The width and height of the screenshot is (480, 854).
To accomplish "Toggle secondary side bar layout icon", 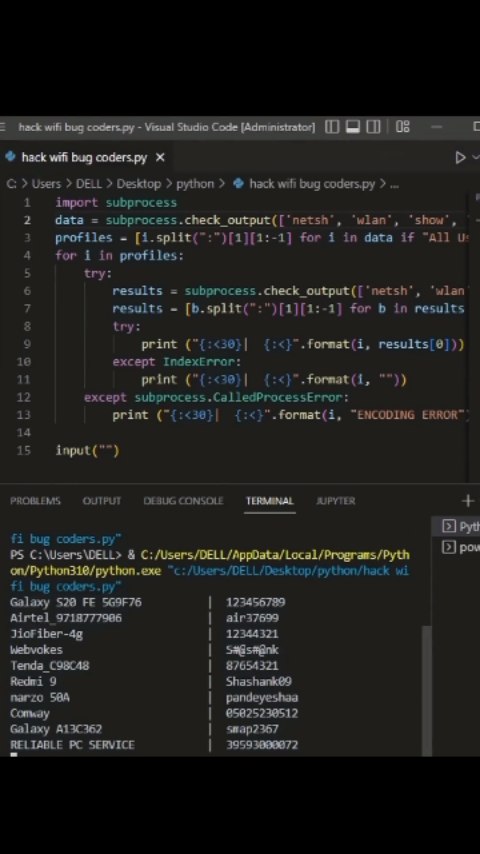I will click(373, 127).
